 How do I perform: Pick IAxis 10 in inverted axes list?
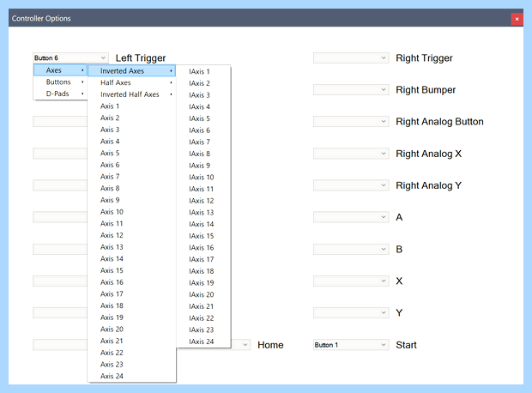[x=203, y=177]
